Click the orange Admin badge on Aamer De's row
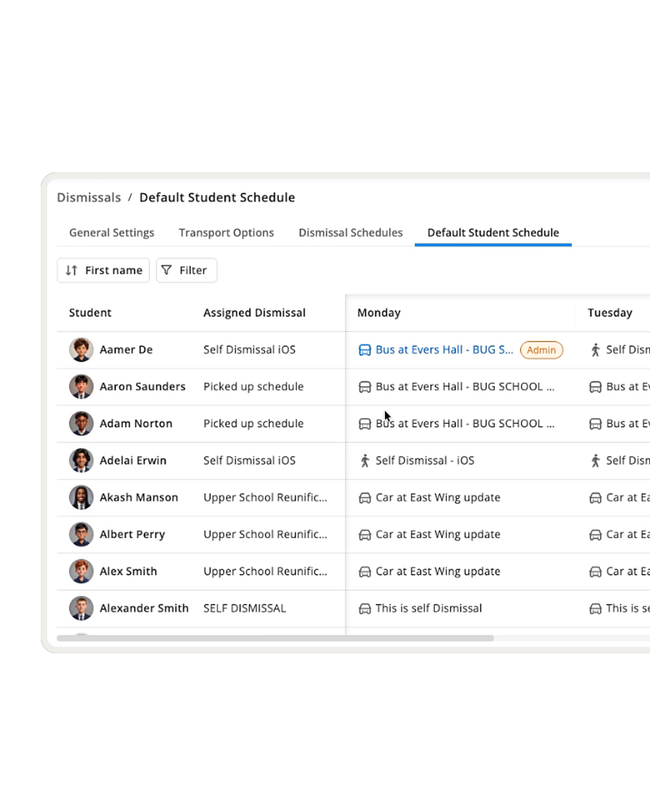Screen dimensions: 650x812 tap(542, 350)
